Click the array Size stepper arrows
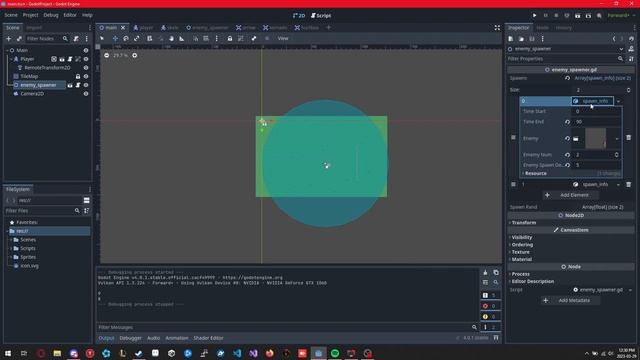 pos(628,90)
